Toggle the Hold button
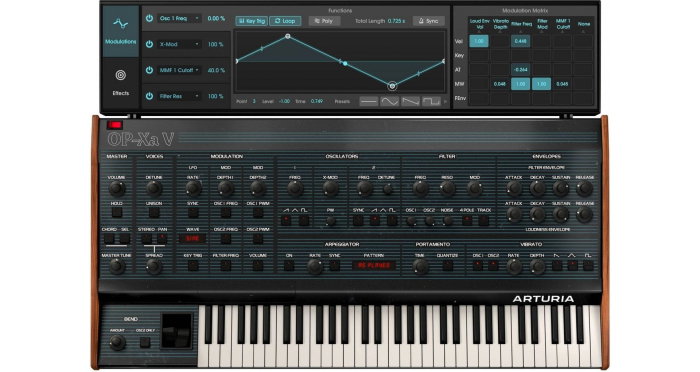The image size is (700, 372). 117,213
